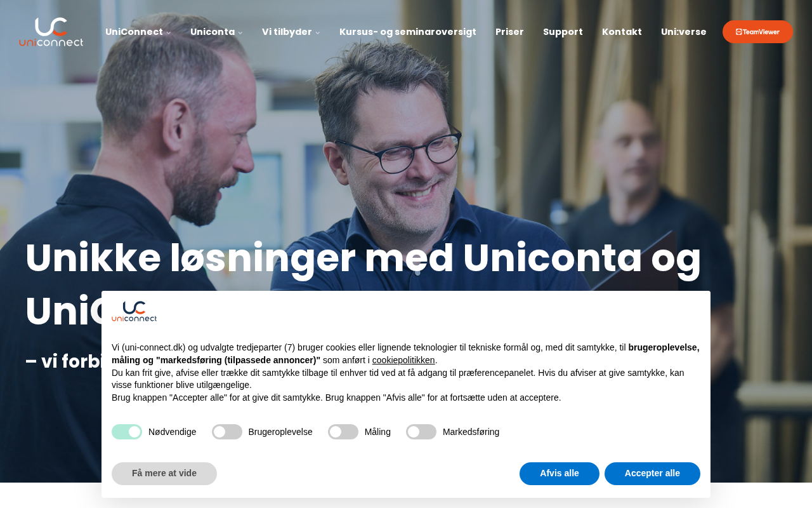Select Få mere at vide button
This screenshot has width=812, height=508.
point(164,474)
